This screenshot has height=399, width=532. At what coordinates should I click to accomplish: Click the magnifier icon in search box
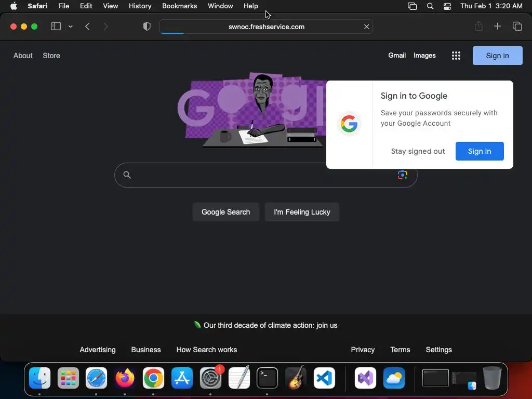click(127, 175)
